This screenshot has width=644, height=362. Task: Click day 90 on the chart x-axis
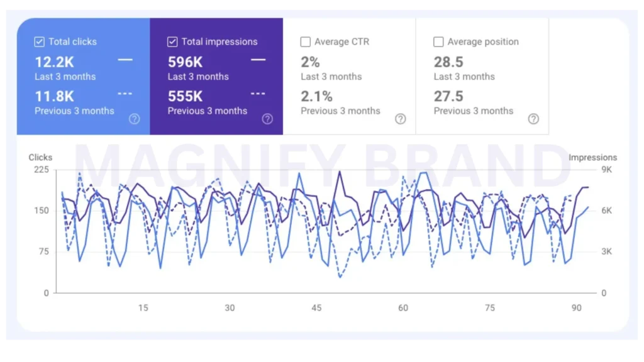(x=576, y=308)
